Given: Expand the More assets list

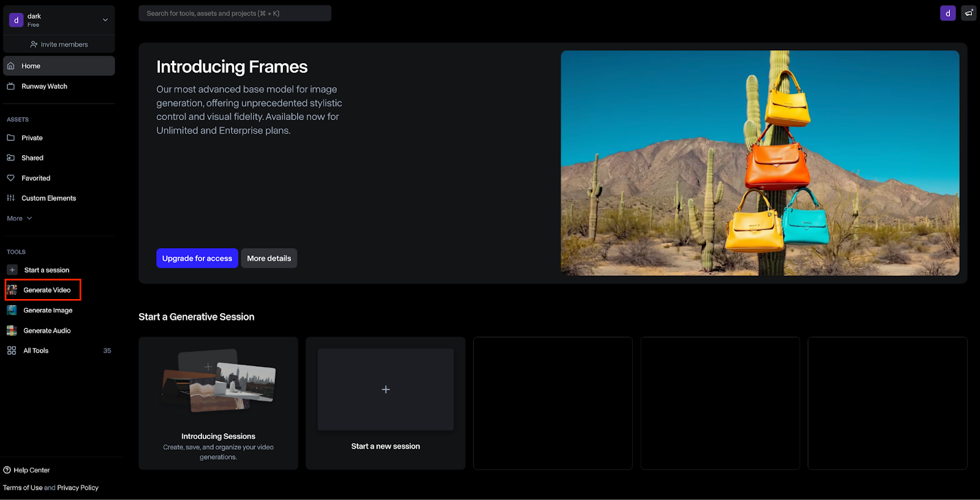Looking at the screenshot, I should point(20,219).
